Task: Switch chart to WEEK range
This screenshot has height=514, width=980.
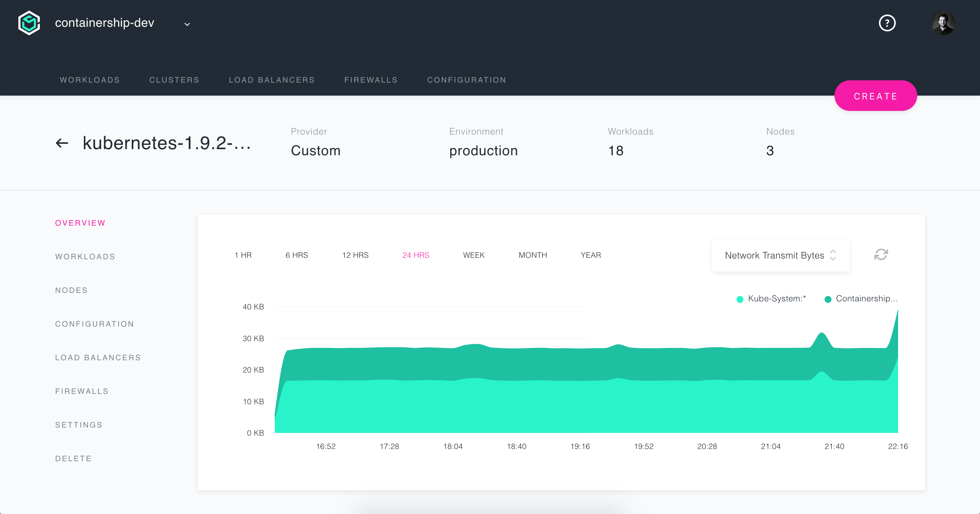Action: [x=474, y=255]
